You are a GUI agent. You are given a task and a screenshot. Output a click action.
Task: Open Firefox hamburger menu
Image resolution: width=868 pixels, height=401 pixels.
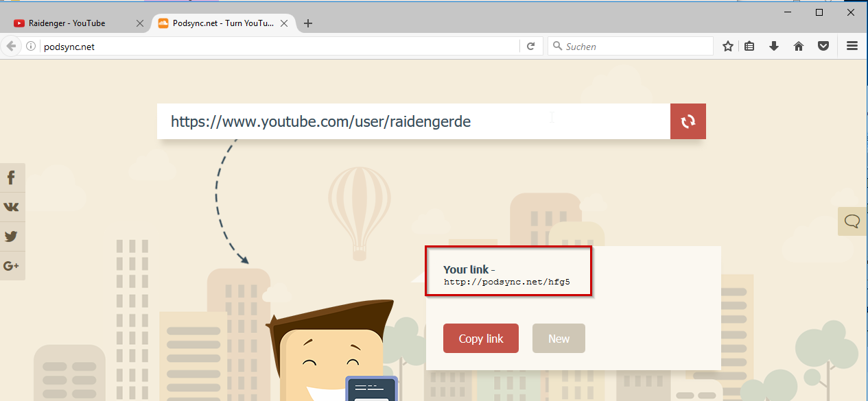(852, 46)
